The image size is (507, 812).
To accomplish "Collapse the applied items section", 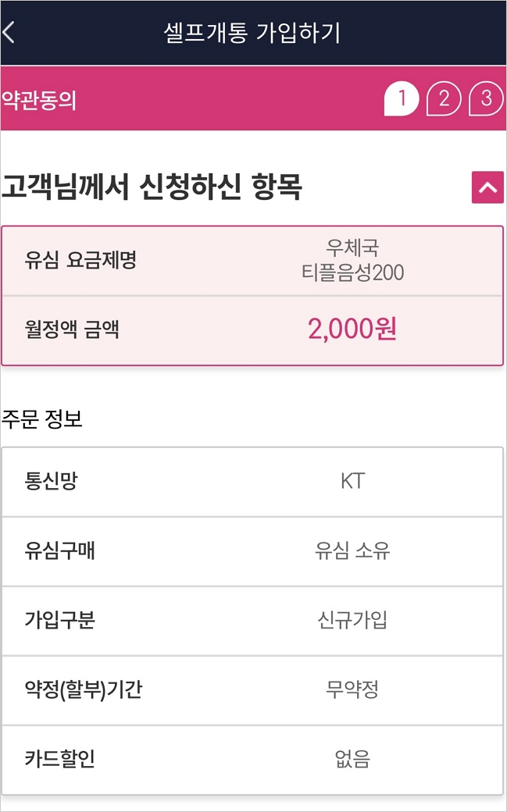I will point(487,187).
